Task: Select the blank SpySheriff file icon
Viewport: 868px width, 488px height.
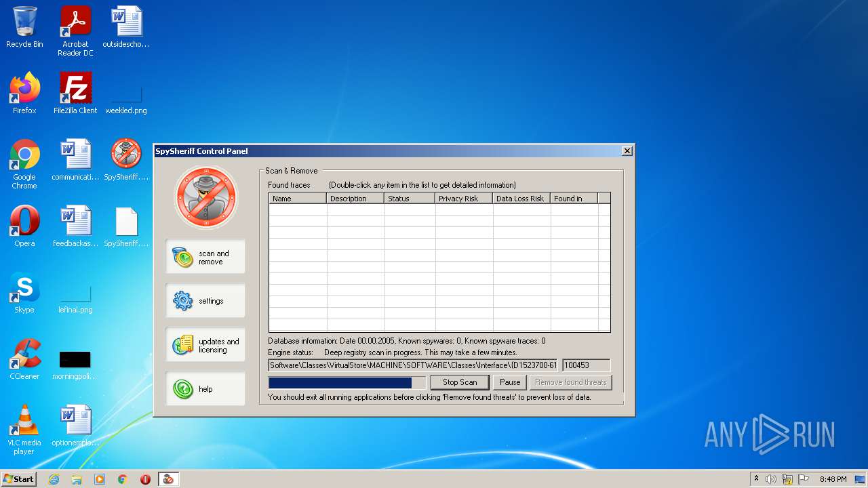Action: coord(126,226)
